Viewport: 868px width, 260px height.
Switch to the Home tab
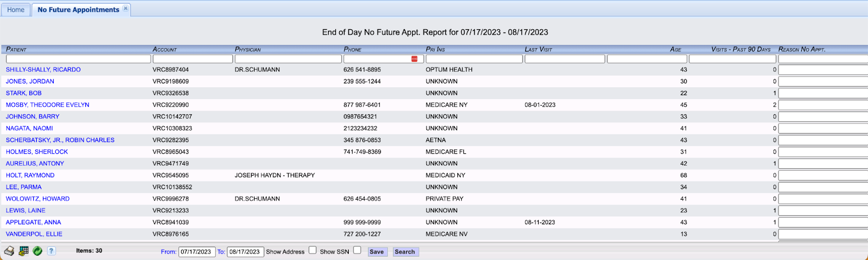point(16,10)
